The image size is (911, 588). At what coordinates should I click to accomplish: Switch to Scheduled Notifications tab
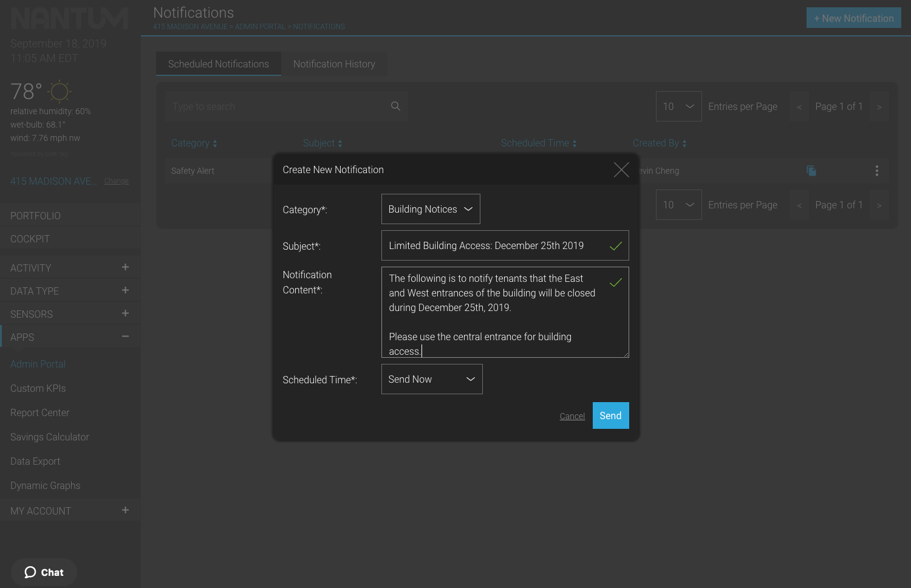point(219,64)
